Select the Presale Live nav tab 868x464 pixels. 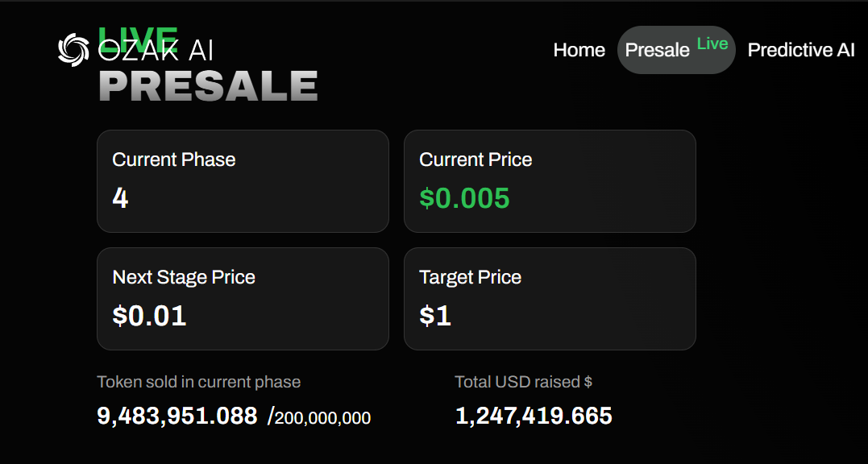coord(676,50)
